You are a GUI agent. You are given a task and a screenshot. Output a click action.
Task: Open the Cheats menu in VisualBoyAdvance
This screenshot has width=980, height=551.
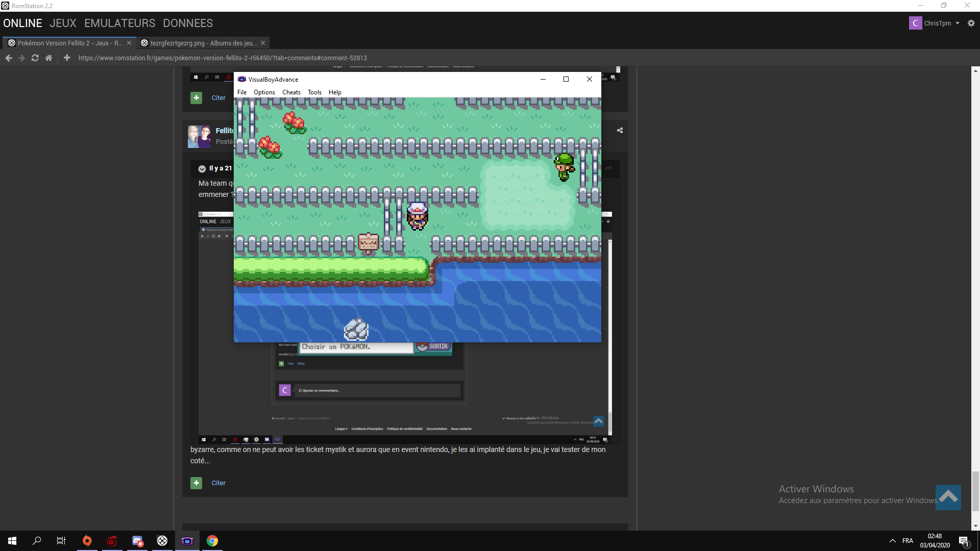tap(291, 92)
